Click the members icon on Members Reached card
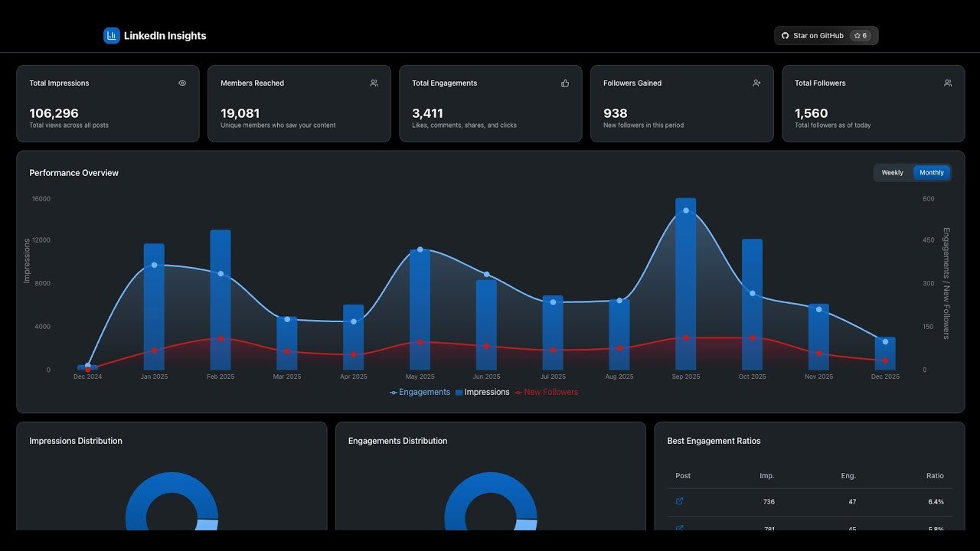980x551 pixels. pos(374,83)
